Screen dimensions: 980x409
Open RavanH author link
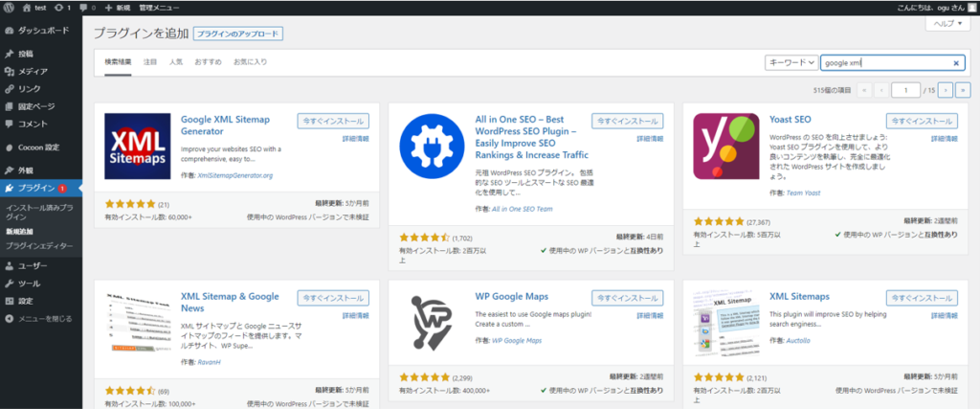tap(210, 362)
